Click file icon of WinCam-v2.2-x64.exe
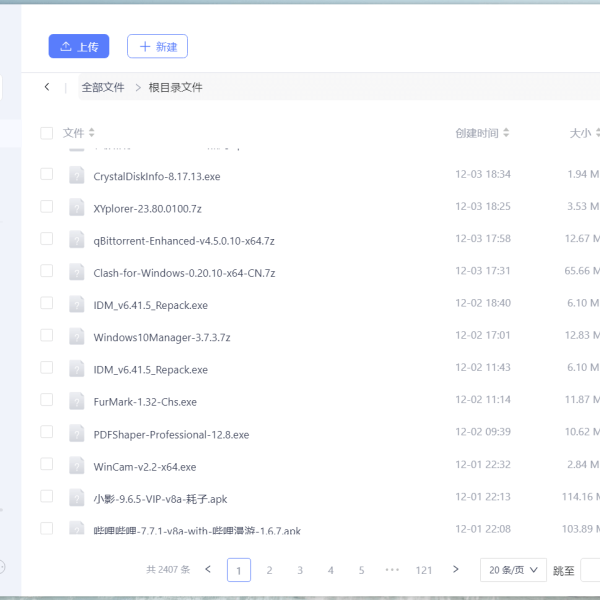The image size is (600, 600). [77, 465]
